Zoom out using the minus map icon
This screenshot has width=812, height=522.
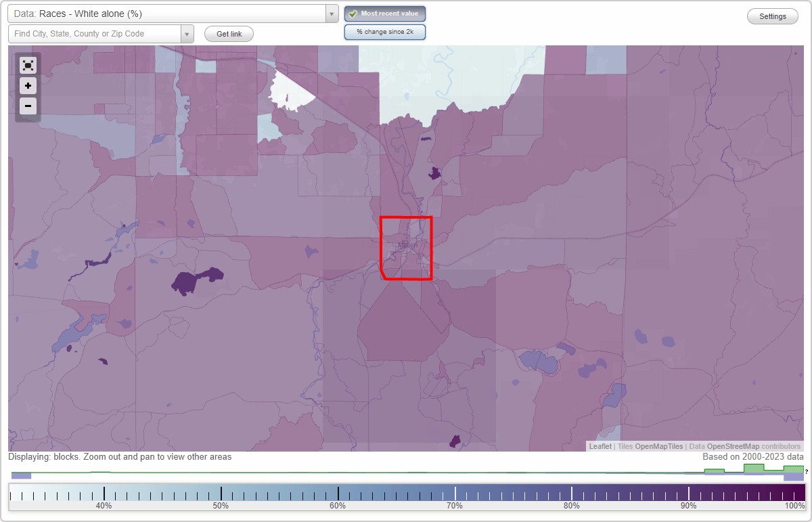(x=28, y=106)
